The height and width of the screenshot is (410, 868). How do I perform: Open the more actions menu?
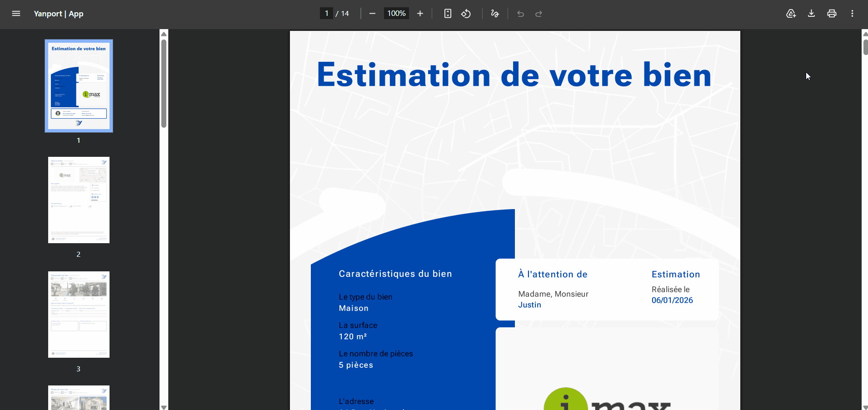tap(852, 14)
